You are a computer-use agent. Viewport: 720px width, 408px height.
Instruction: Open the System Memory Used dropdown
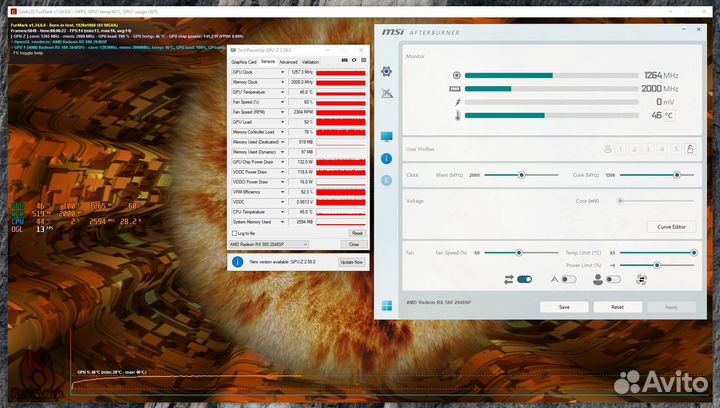click(282, 222)
